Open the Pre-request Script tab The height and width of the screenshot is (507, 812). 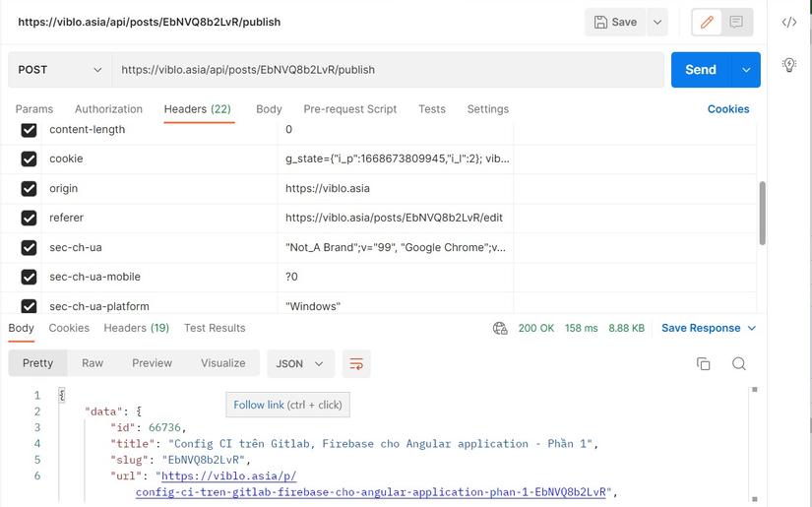coord(349,109)
